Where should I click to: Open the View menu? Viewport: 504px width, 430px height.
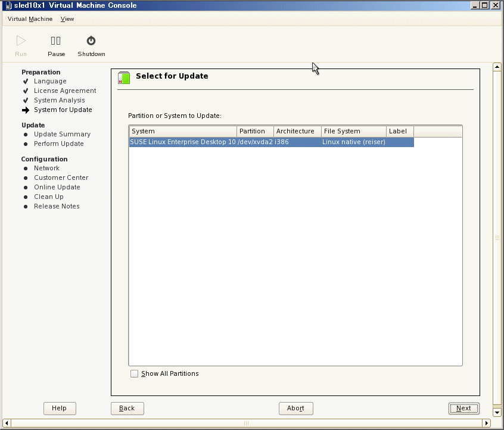[67, 19]
